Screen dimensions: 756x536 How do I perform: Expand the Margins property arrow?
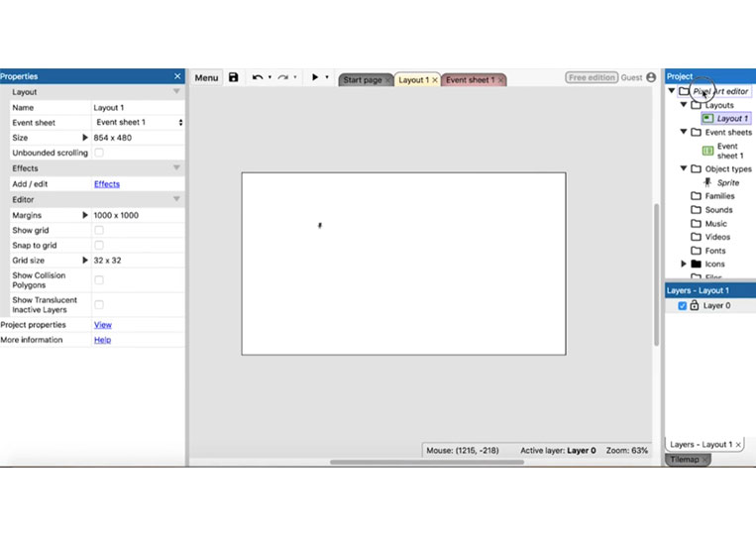click(x=85, y=215)
